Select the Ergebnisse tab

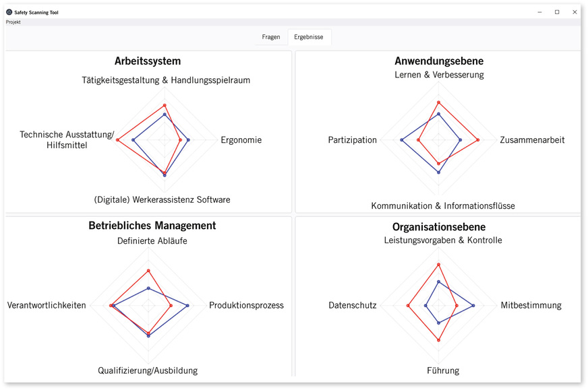tap(309, 37)
